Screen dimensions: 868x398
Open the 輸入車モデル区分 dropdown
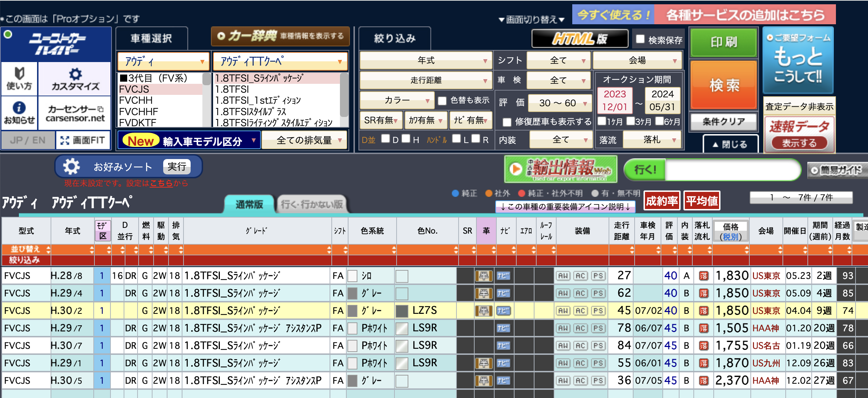click(189, 140)
